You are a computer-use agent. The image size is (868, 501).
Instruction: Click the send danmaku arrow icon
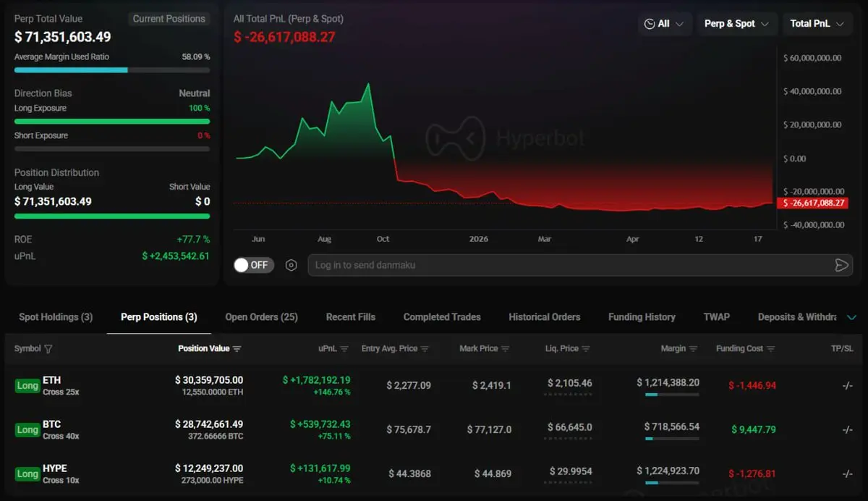(x=841, y=265)
